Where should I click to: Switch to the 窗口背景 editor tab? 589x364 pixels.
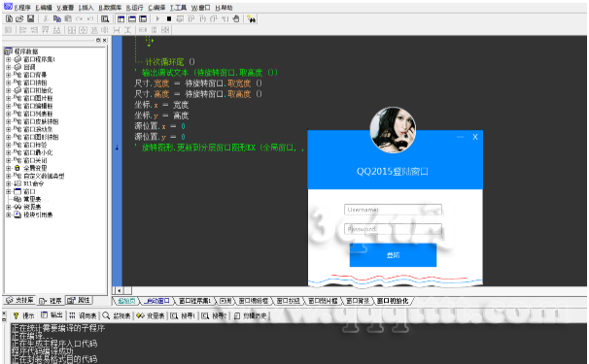358,301
